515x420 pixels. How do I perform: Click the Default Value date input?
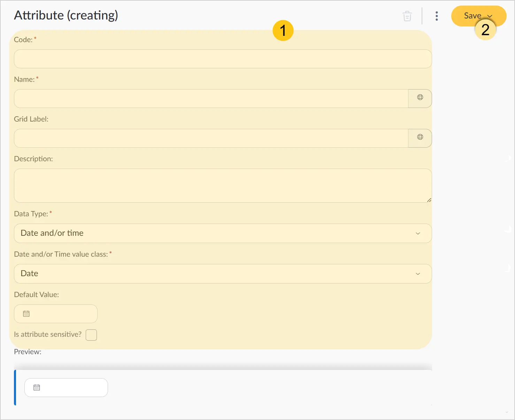(x=56, y=314)
